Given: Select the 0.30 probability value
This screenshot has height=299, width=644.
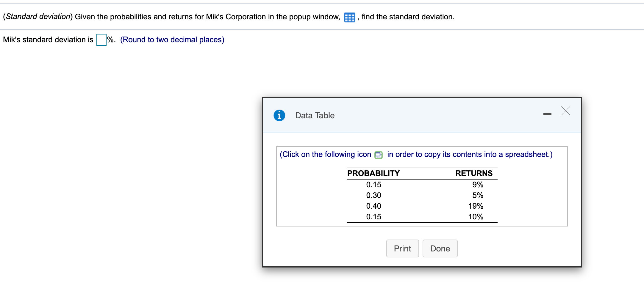Looking at the screenshot, I should [x=373, y=195].
